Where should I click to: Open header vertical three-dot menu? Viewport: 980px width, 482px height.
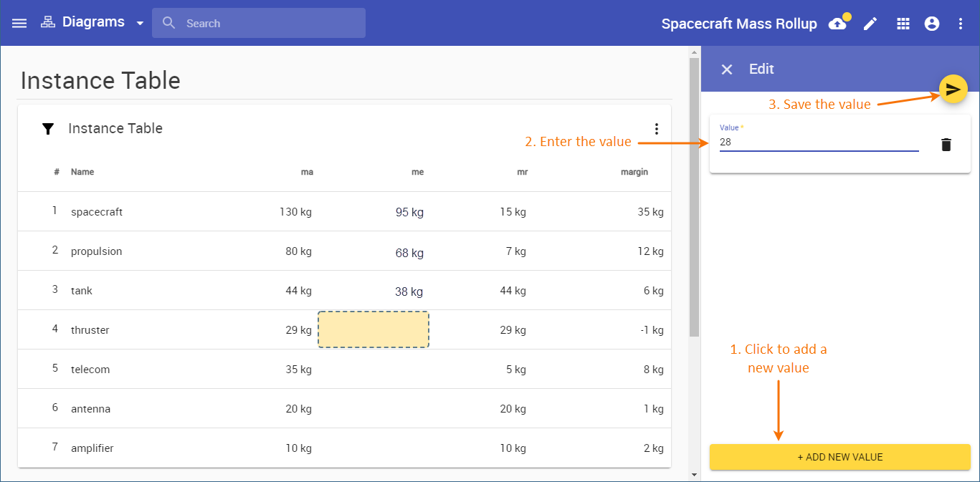[961, 24]
